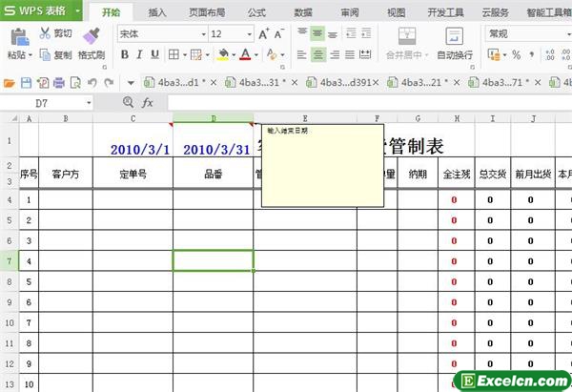Align text to bottom of cell
Screen dimensions: 572x392
tap(333, 33)
